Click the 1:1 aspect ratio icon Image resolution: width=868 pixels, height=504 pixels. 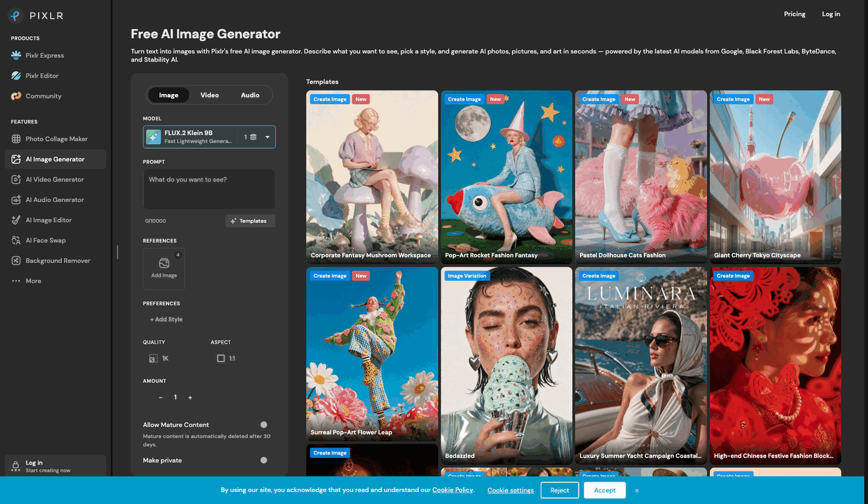click(x=221, y=359)
